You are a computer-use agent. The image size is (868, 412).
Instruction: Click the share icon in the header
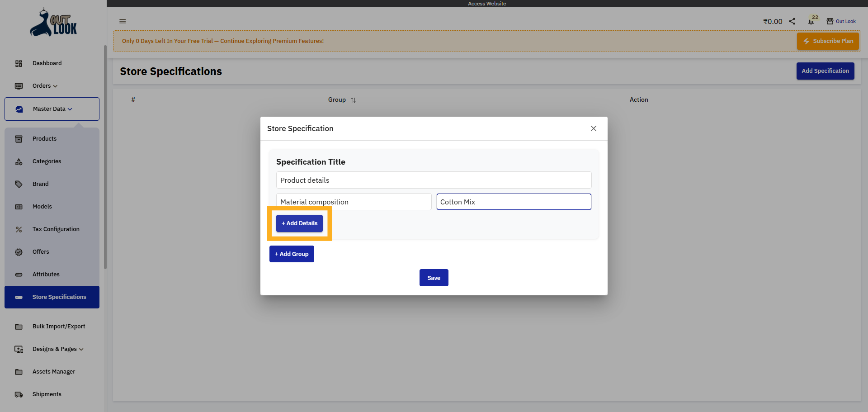pos(792,21)
